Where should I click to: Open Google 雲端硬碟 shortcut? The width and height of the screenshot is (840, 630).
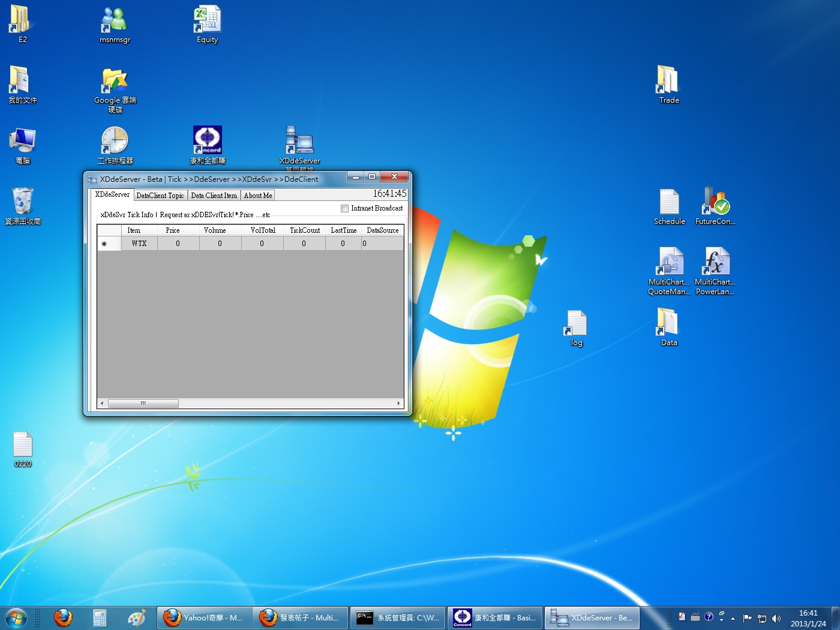[115, 89]
